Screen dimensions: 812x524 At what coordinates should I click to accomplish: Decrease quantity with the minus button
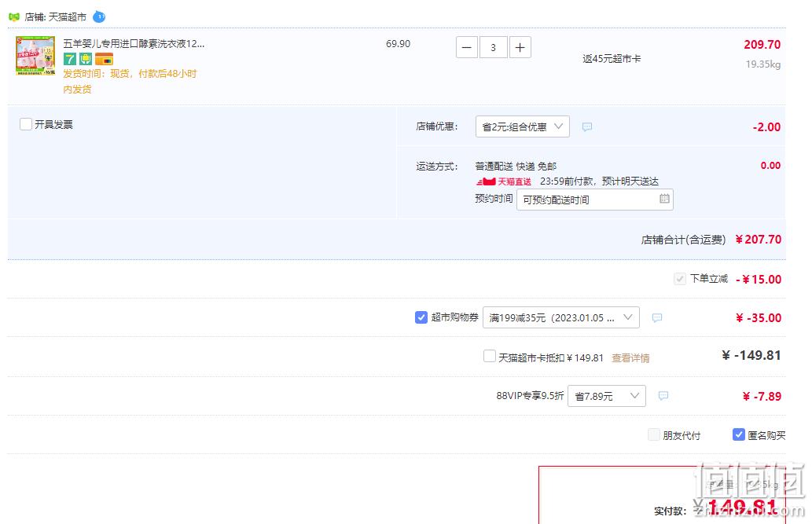click(467, 48)
